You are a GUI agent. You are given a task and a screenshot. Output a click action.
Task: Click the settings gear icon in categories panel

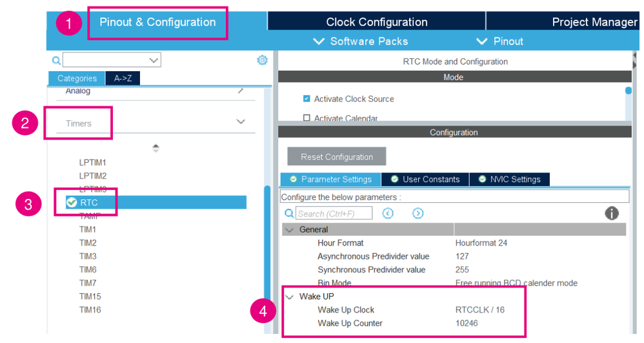point(262,60)
